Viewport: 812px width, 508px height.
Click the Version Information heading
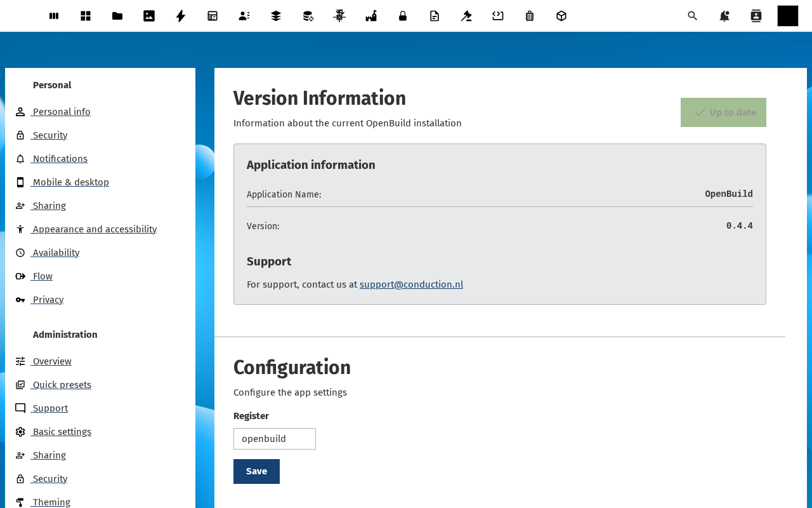[x=320, y=98]
